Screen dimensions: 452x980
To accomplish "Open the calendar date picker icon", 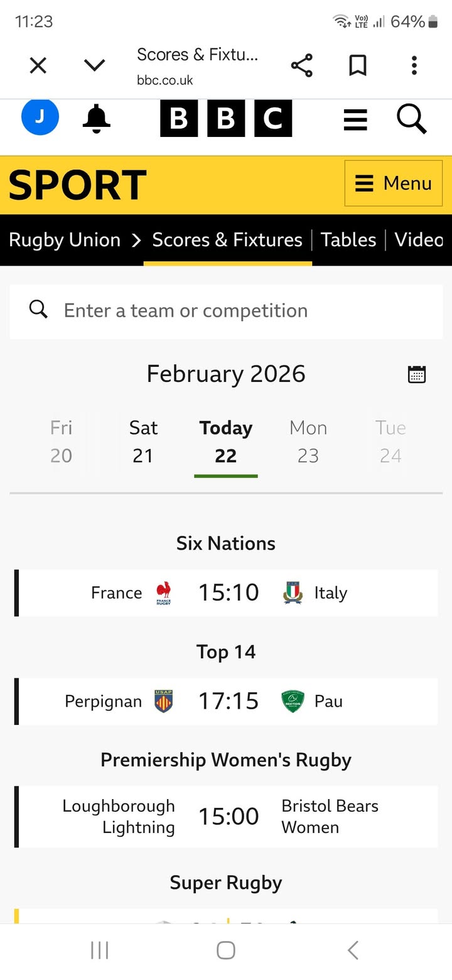I will pos(417,374).
